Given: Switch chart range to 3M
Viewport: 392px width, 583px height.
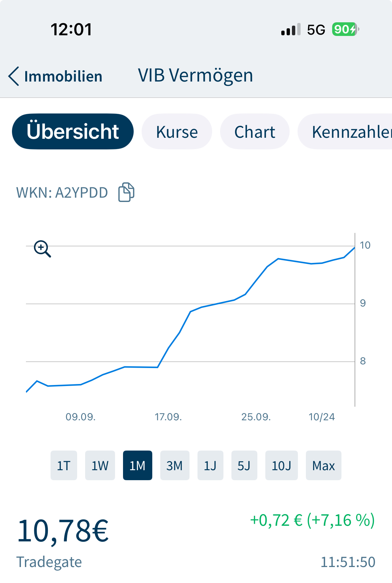Looking at the screenshot, I should 175,465.
